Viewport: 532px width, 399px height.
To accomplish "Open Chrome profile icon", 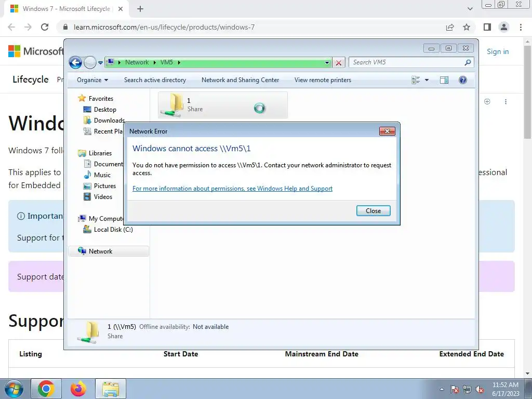I will click(x=504, y=27).
